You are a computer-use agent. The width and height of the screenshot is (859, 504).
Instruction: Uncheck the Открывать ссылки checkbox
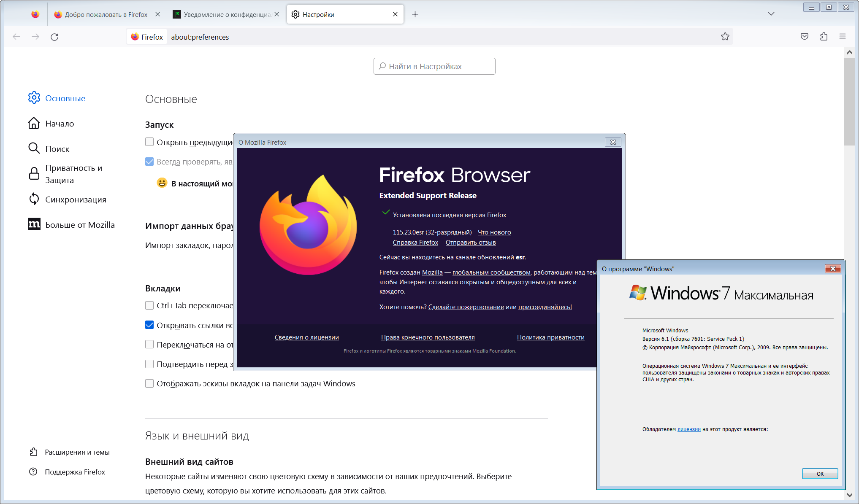point(149,325)
